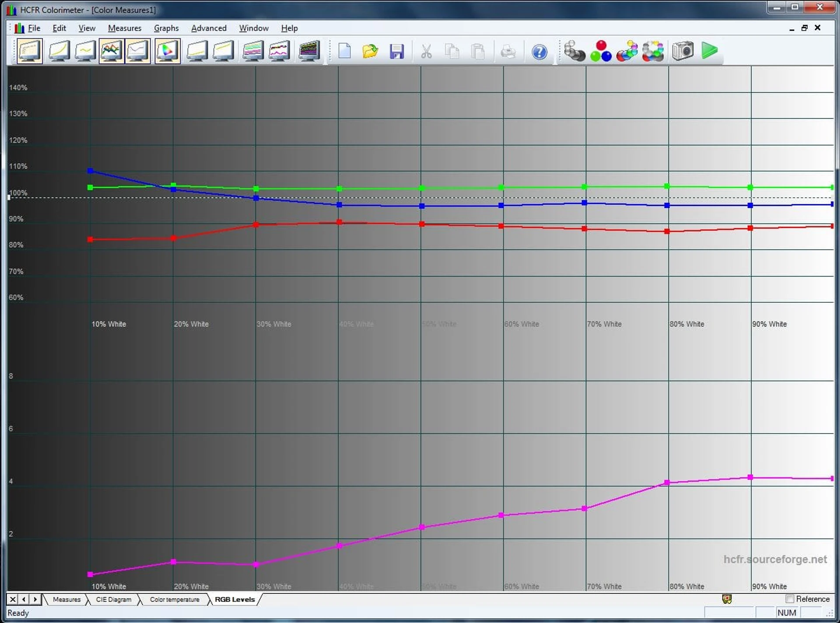Open the Advanced menu
840x623 pixels.
pos(209,28)
